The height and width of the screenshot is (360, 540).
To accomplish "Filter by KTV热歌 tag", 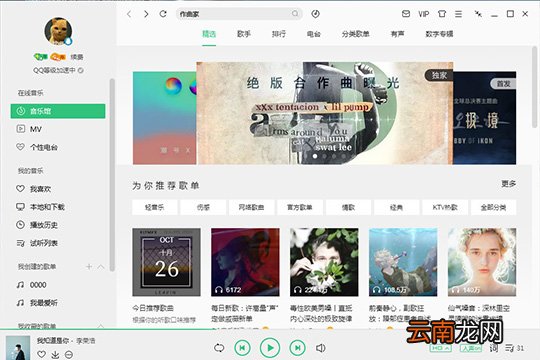I will (445, 207).
